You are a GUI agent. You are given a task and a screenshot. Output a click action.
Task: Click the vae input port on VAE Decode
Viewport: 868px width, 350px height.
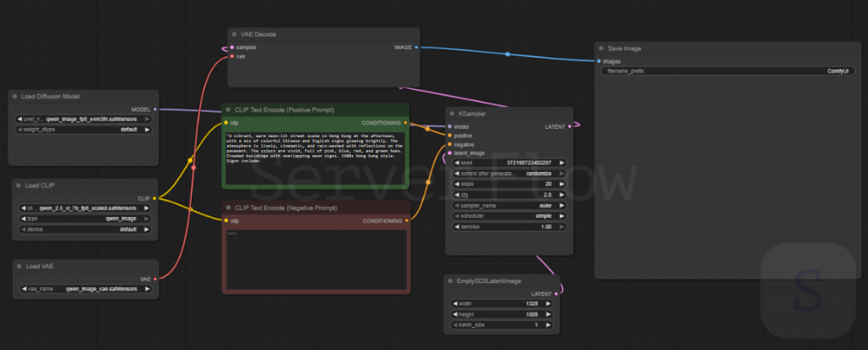click(231, 57)
